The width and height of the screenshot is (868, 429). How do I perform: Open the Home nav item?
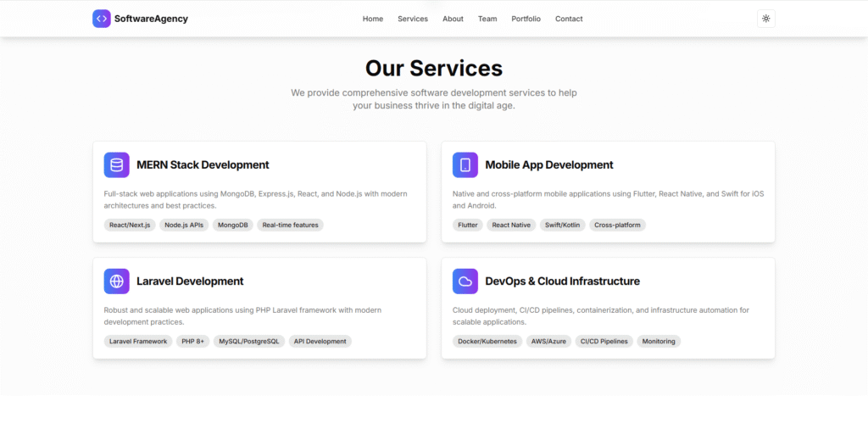pos(373,19)
